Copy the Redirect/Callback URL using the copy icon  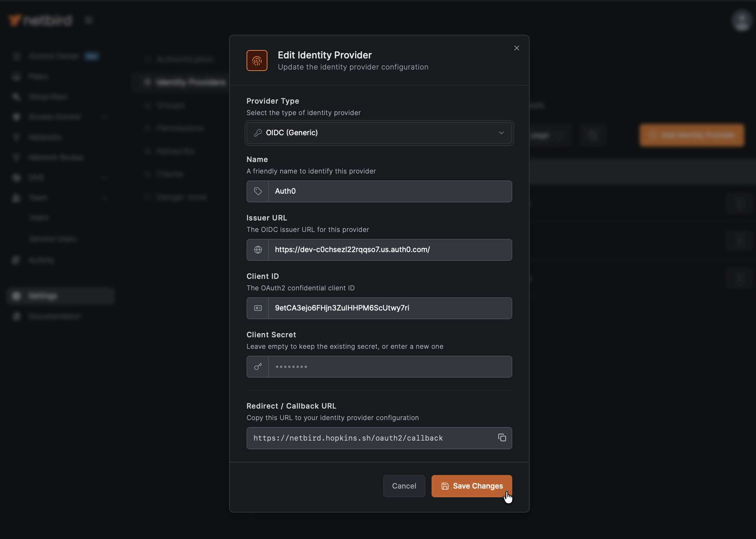(x=502, y=438)
